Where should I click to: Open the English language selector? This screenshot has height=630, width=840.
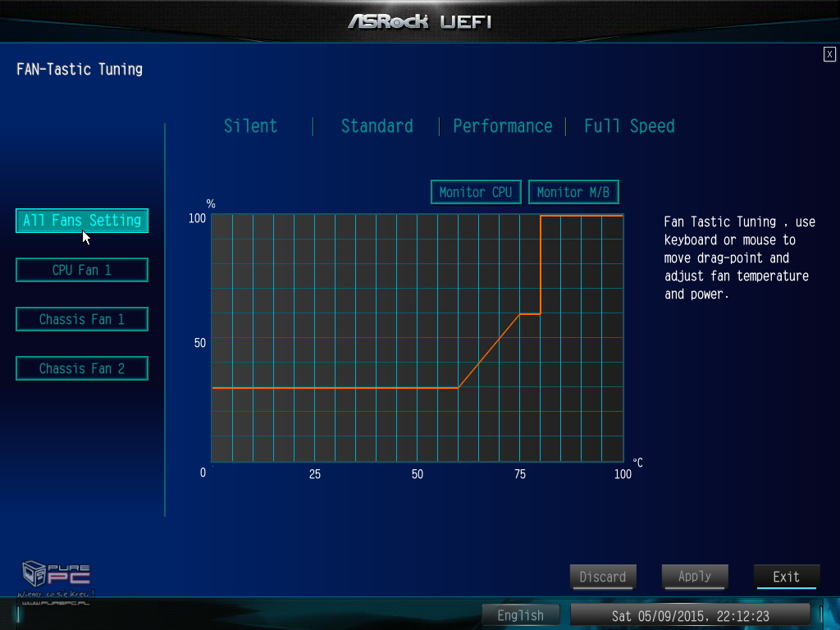(521, 615)
